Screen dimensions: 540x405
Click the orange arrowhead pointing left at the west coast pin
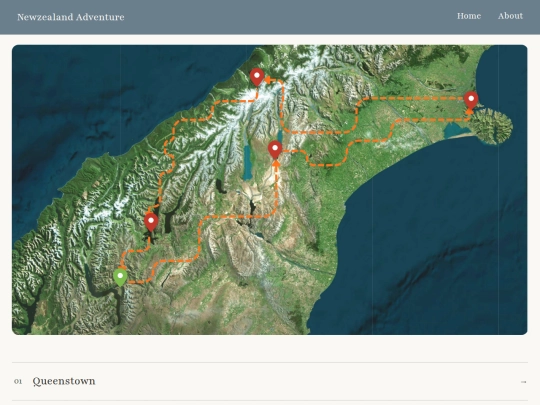point(268,81)
